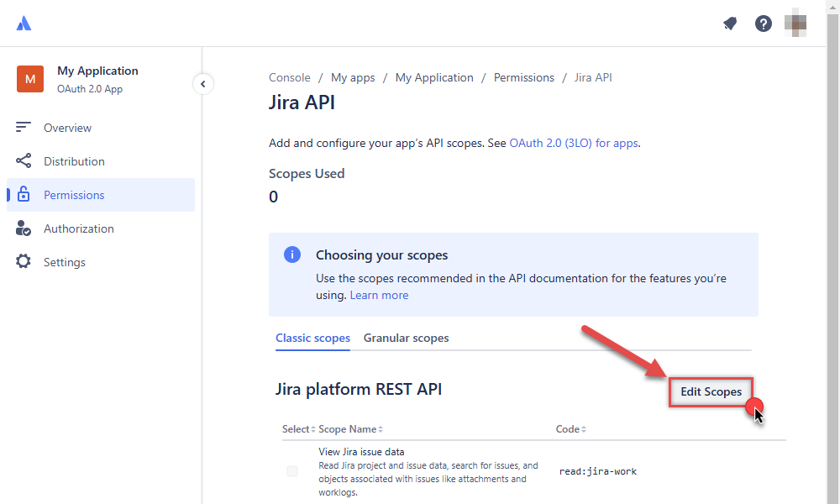Switch to Granular scopes tab
Image resolution: width=840 pixels, height=504 pixels.
pos(406,338)
